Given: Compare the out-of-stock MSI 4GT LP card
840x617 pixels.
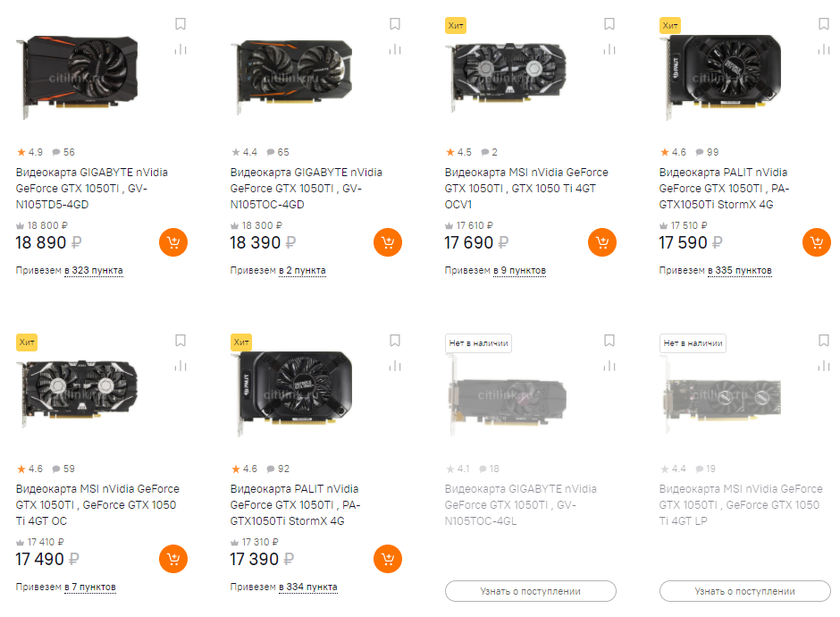Looking at the screenshot, I should (x=824, y=366).
